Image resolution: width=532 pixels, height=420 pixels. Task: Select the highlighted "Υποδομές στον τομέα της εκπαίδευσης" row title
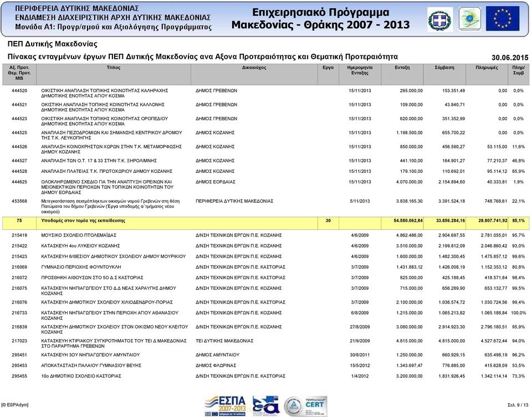pos(83,221)
